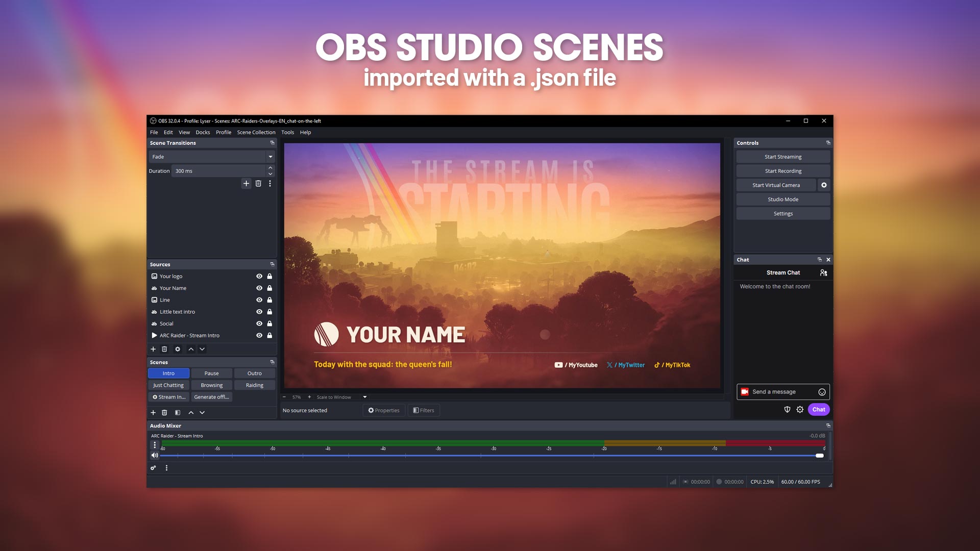Unlock the Line source

(x=269, y=300)
